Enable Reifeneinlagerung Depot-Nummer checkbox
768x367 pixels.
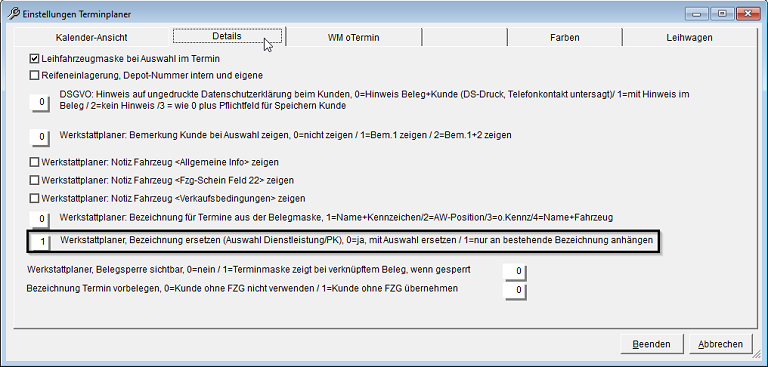click(x=34, y=75)
